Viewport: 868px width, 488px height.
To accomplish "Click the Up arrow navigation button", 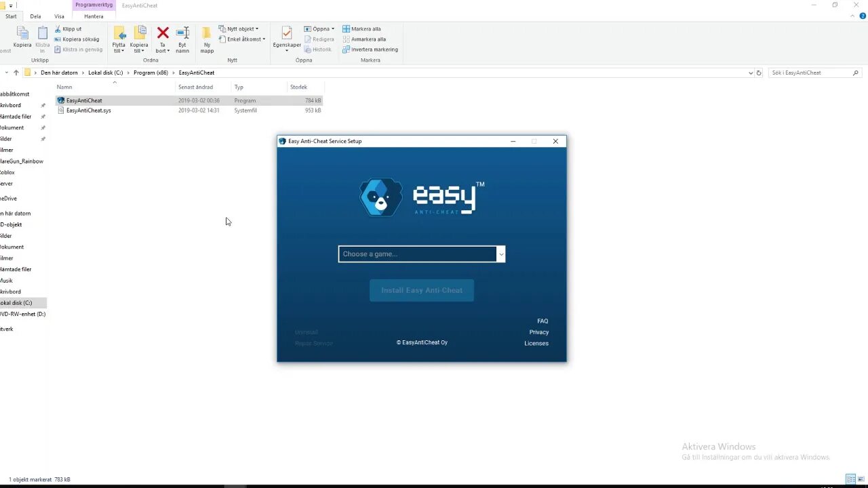I will point(16,73).
